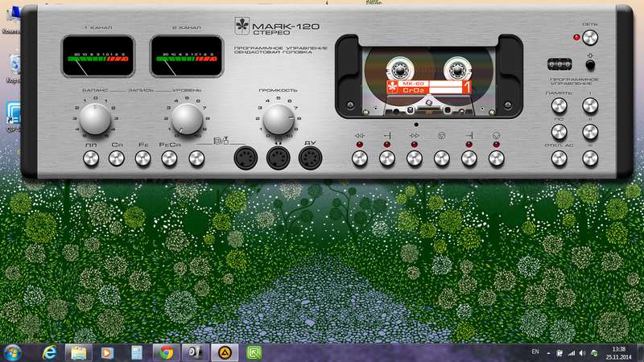Click the EN language indicator
644x362 pixels.
(535, 352)
